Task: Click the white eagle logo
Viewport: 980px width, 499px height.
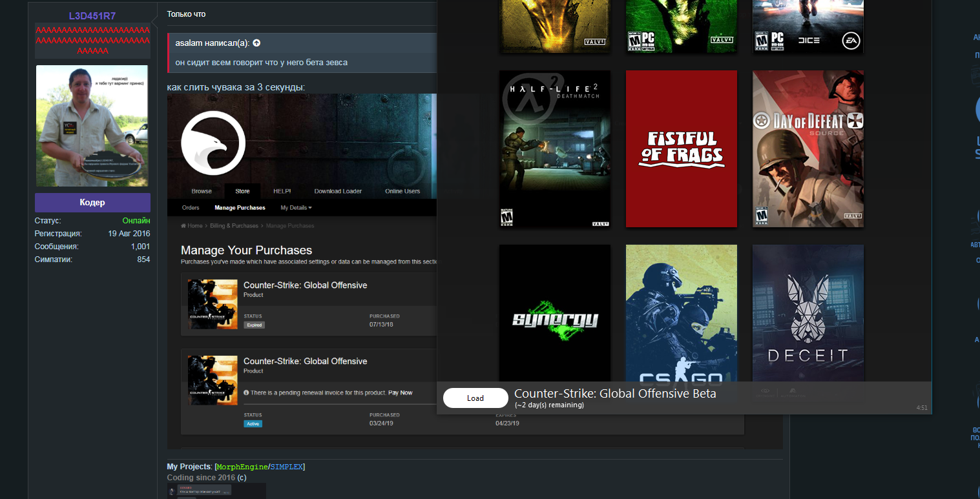Action: (x=213, y=143)
